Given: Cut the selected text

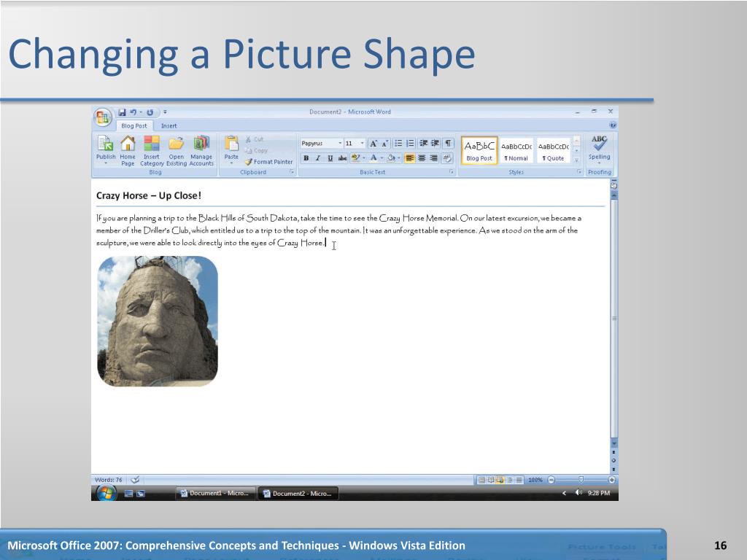Looking at the screenshot, I should click(255, 139).
